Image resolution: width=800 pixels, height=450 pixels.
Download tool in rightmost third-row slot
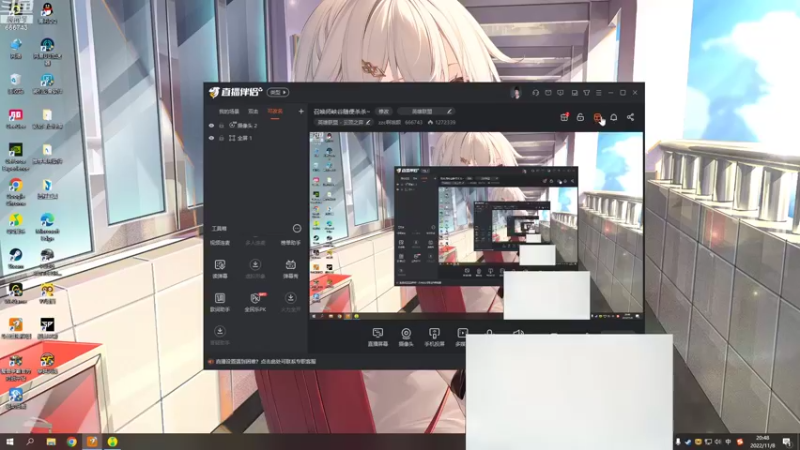pos(290,302)
